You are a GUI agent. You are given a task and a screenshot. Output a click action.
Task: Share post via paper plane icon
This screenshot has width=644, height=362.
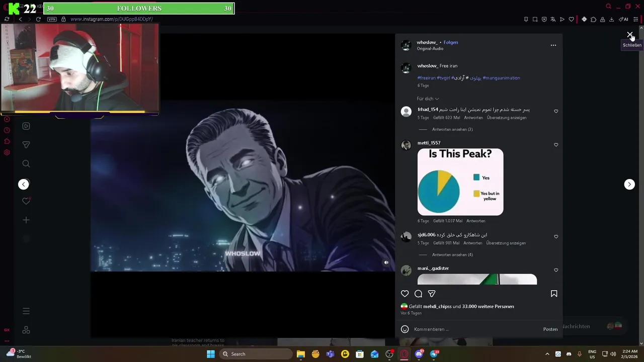(432, 294)
